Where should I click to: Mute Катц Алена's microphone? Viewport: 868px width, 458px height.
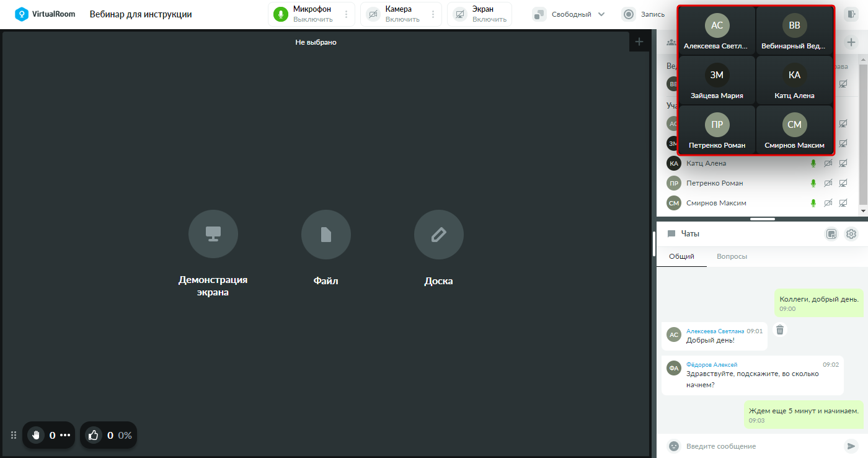[x=813, y=163]
